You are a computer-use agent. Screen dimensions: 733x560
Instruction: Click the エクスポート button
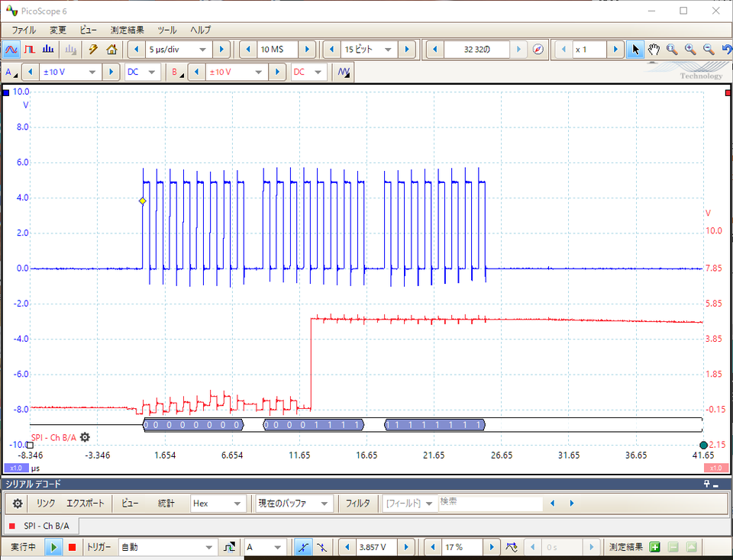(x=88, y=504)
